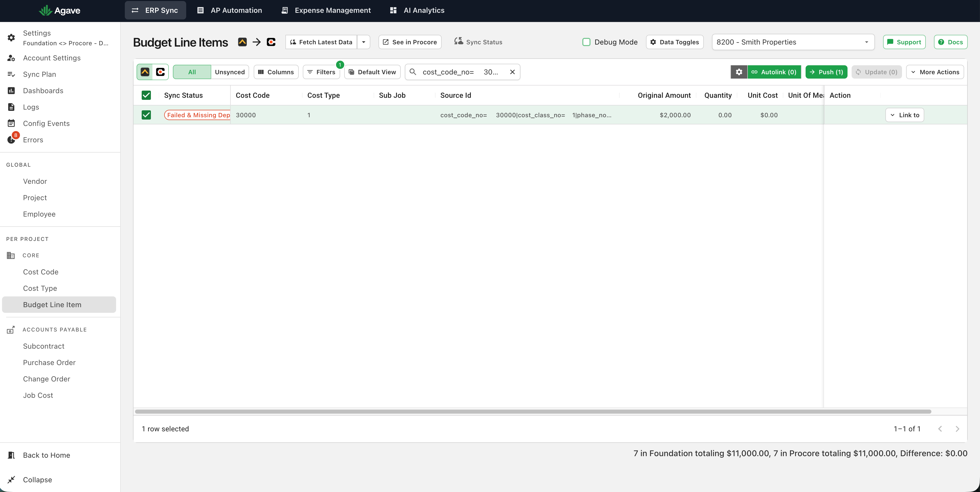980x492 pixels.
Task: Click the Sync Status icon in header
Action: coord(459,41)
